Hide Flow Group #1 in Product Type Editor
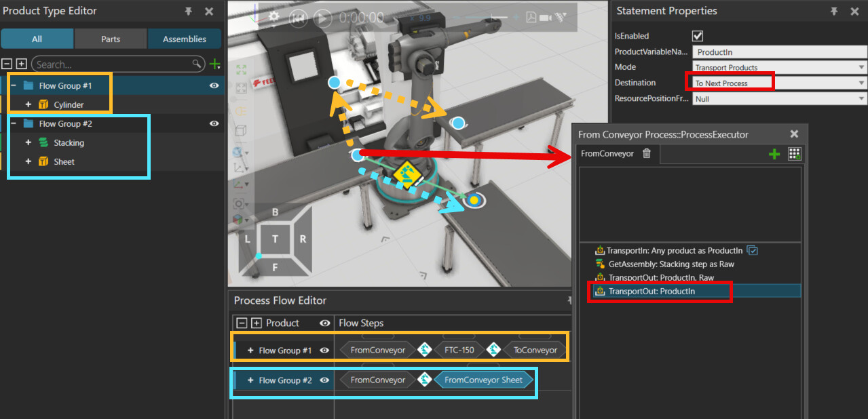The width and height of the screenshot is (868, 419). [x=214, y=85]
